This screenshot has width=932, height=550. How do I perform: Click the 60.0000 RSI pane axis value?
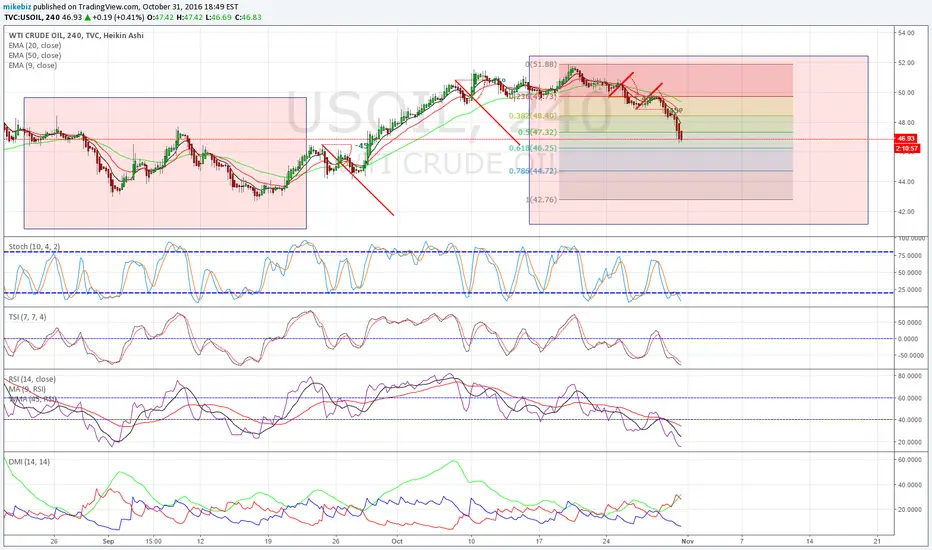(x=910, y=398)
